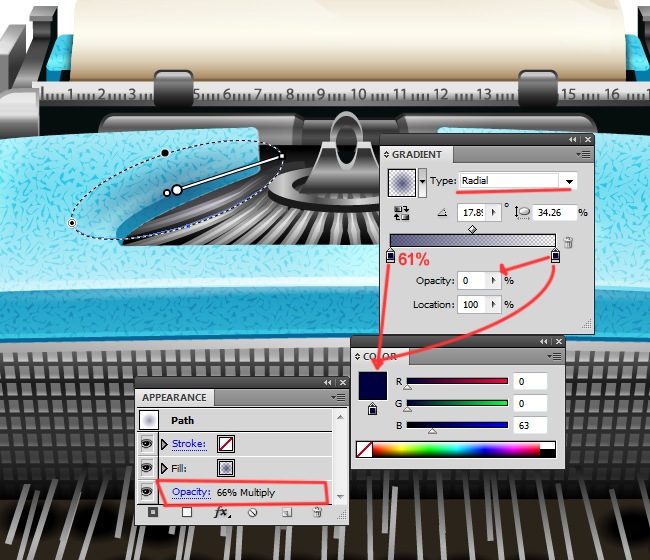Screen dimensions: 650x560
Task: Click the aspect ratio 34.26 field
Action: [554, 213]
